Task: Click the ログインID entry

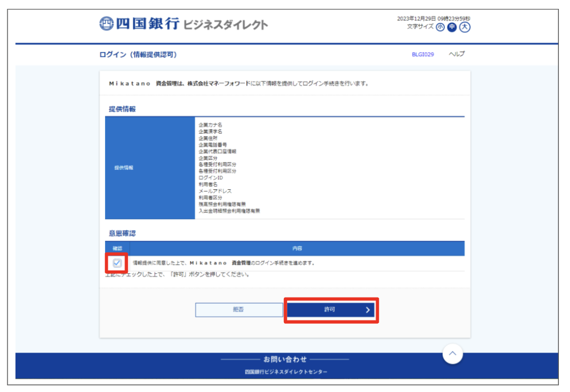Action: 211,178
